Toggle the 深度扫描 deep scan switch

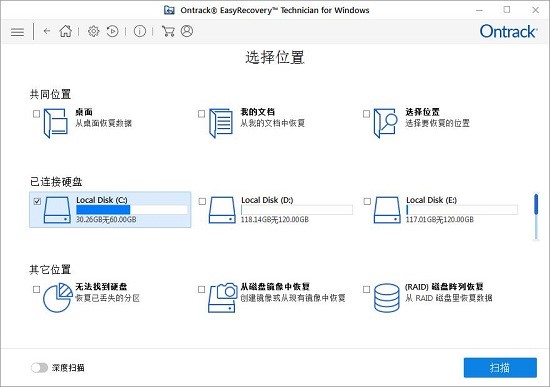(39, 368)
